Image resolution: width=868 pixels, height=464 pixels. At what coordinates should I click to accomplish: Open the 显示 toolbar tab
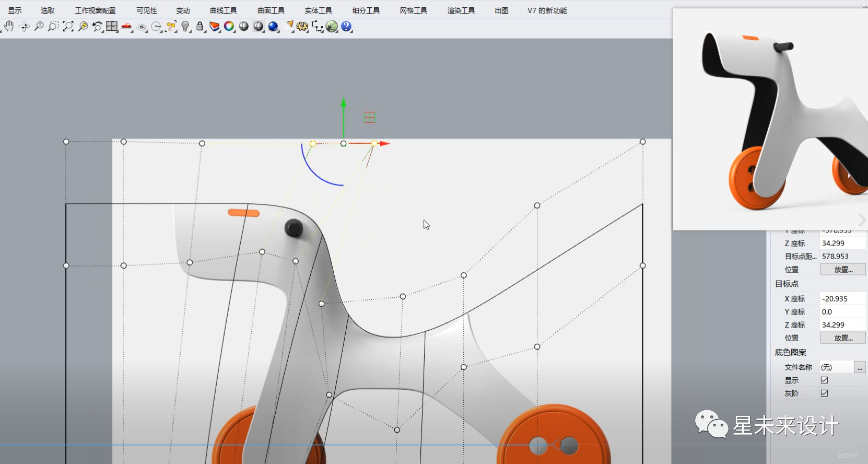click(x=15, y=10)
